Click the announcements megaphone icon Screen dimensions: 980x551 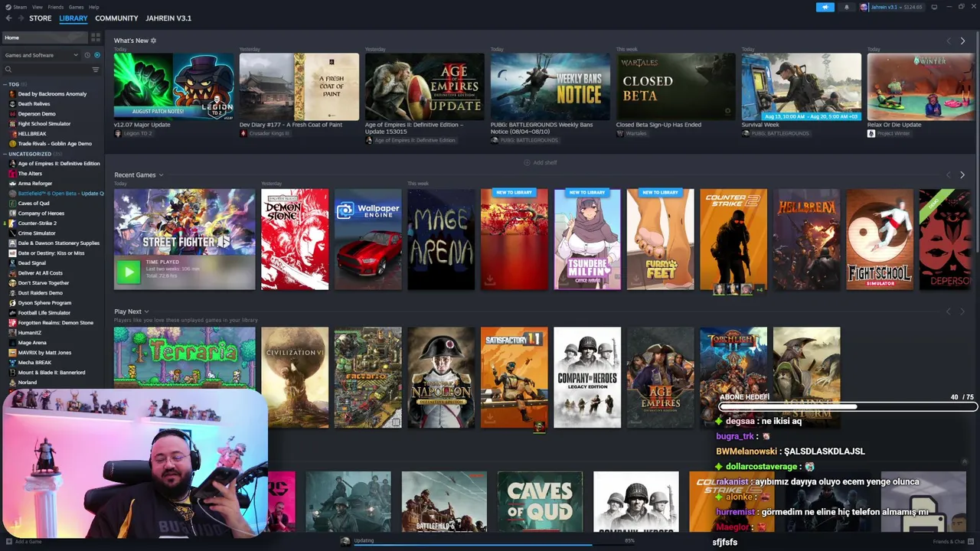coord(825,7)
